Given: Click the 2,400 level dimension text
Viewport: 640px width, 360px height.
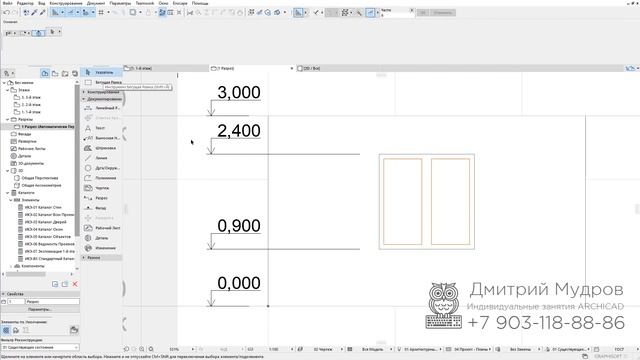Looking at the screenshot, I should pyautogui.click(x=239, y=131).
